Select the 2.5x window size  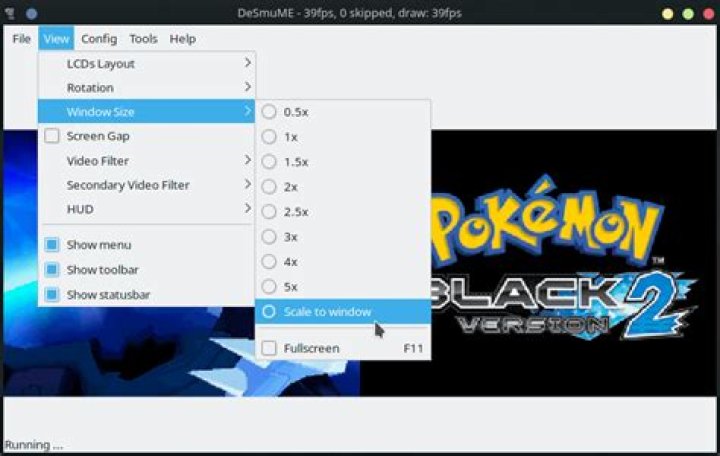pos(343,212)
